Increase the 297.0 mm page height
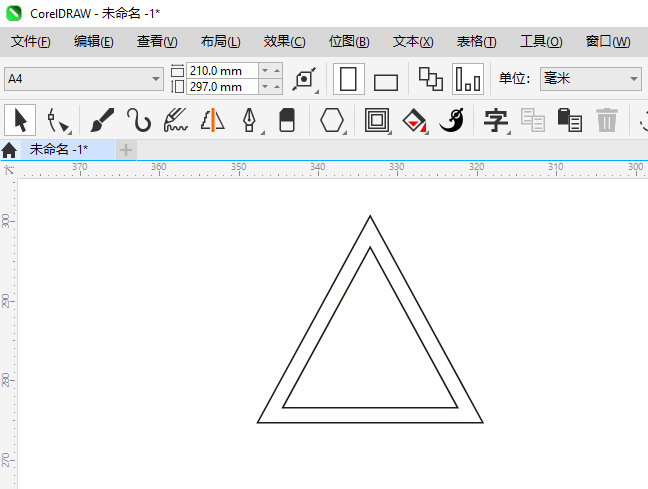 277,87
